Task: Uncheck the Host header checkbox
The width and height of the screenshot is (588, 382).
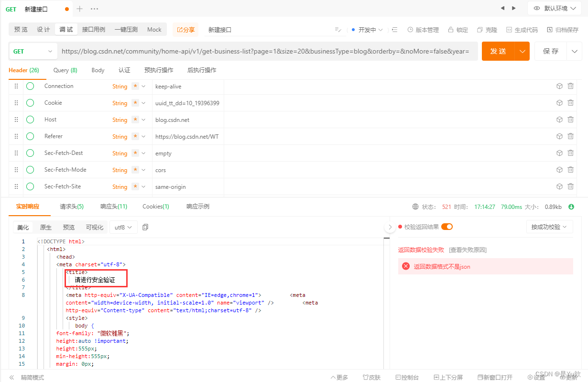Action: coord(30,120)
